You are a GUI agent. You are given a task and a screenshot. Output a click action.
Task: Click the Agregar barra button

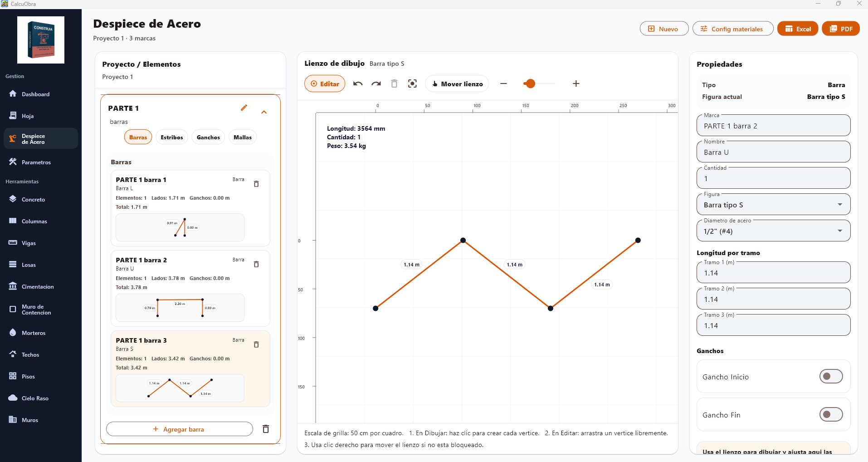[x=179, y=429]
